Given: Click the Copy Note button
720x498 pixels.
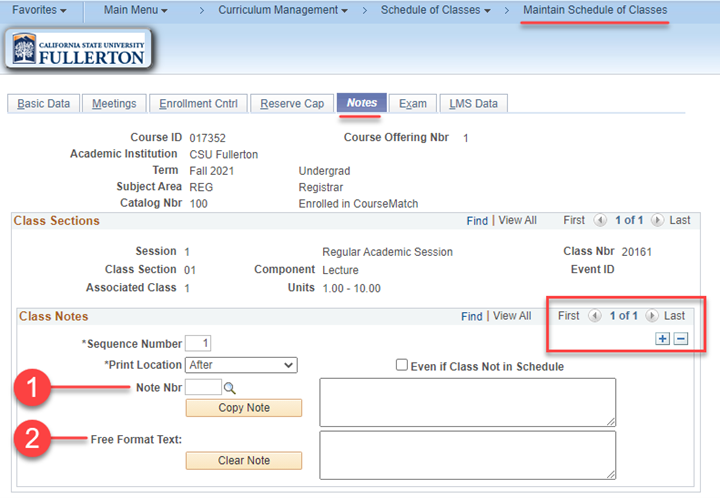Looking at the screenshot, I should (244, 408).
